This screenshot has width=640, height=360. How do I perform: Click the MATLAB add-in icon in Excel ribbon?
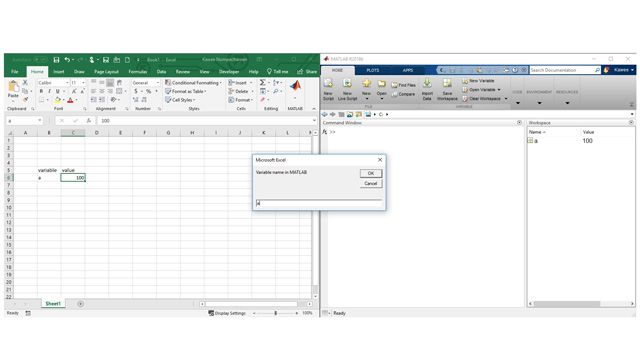click(x=296, y=86)
